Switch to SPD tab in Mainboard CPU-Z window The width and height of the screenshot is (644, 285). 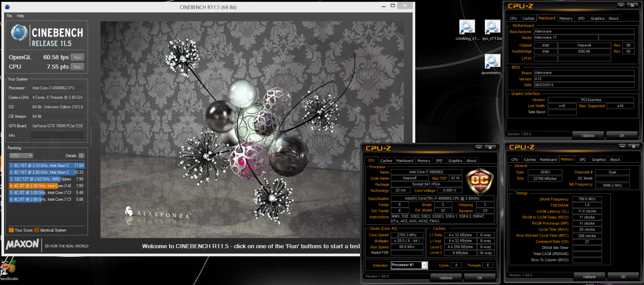(581, 18)
